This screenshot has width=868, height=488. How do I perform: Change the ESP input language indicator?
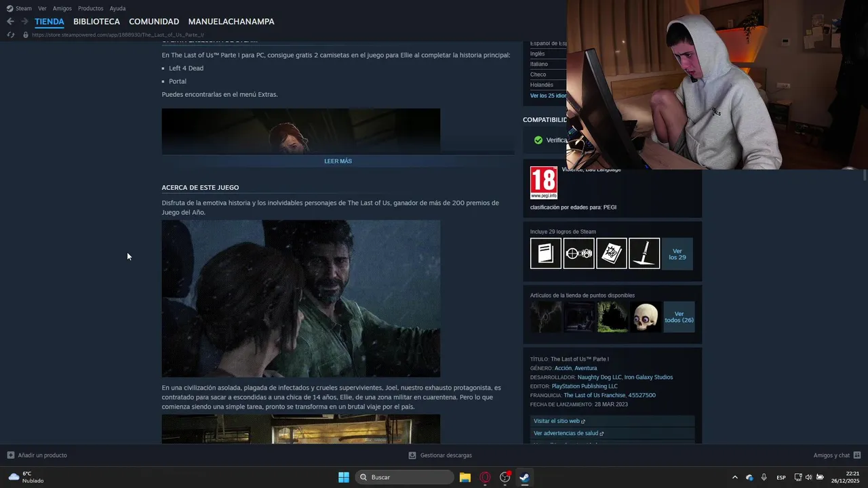pyautogui.click(x=781, y=477)
